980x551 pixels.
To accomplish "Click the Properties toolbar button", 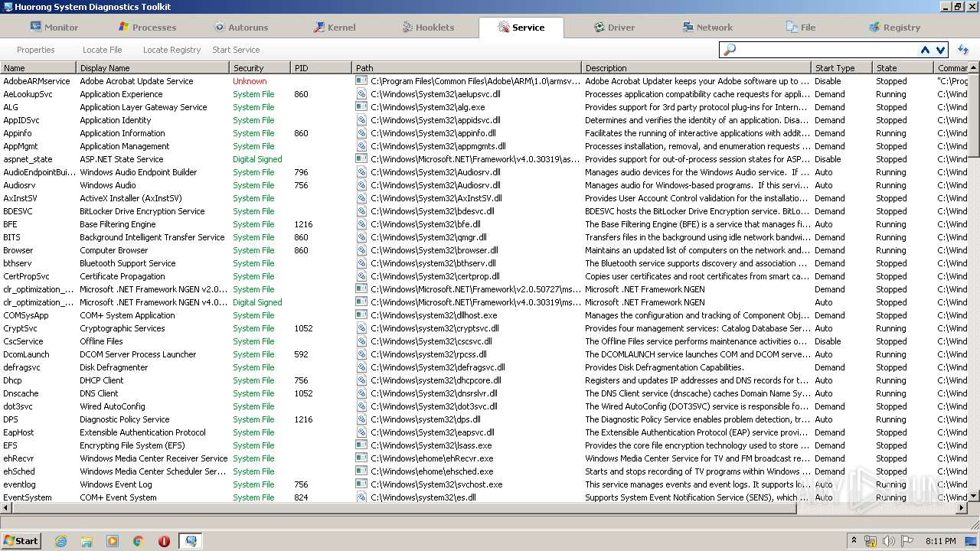I will point(36,50).
